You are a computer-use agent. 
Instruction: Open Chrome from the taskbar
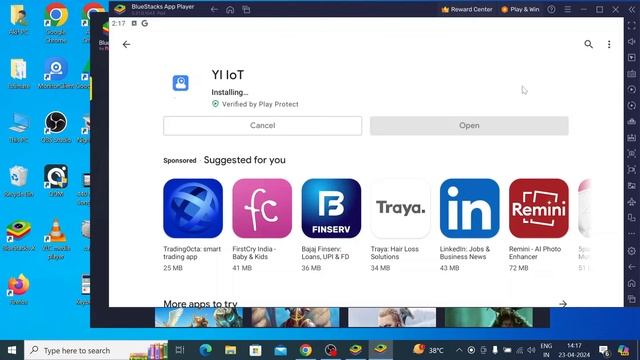tap(305, 350)
